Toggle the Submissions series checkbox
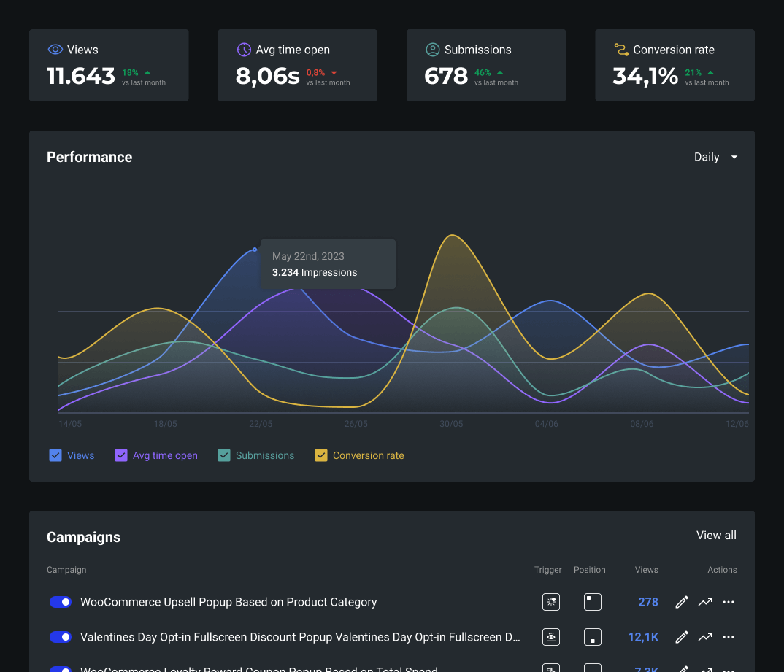The height and width of the screenshot is (672, 784). (x=224, y=455)
